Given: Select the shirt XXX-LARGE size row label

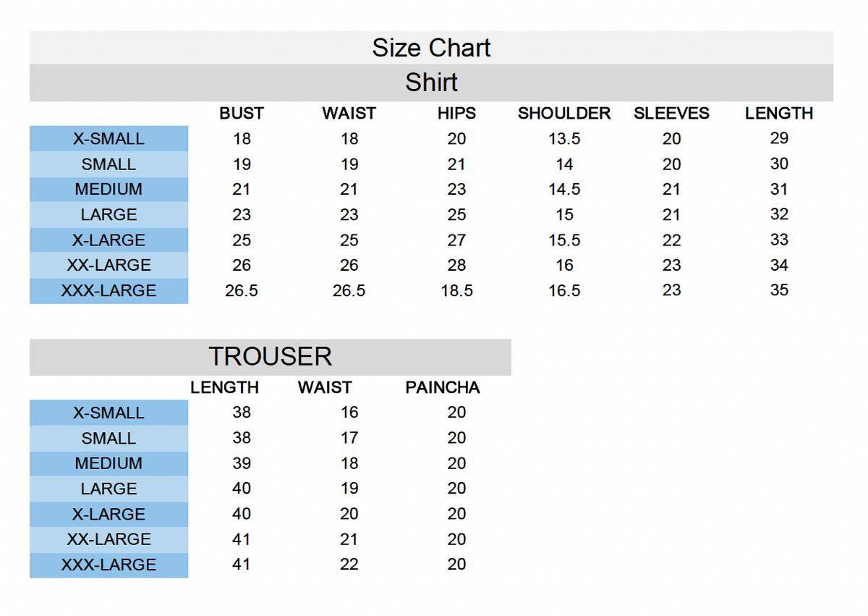Looking at the screenshot, I should click(x=109, y=291).
